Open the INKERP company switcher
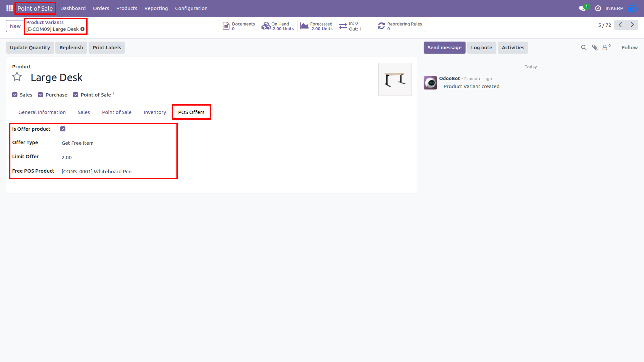This screenshot has width=644, height=362. (614, 8)
